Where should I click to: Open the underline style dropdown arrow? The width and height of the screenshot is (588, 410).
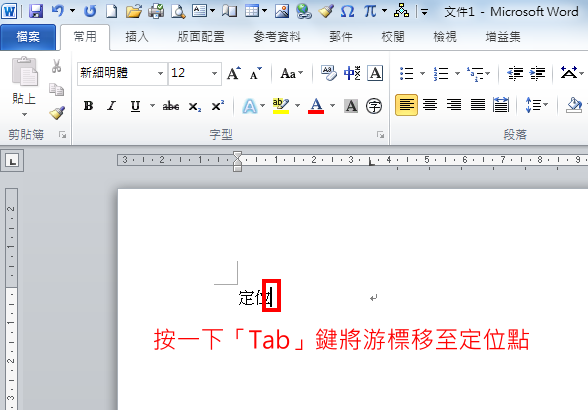pos(152,106)
